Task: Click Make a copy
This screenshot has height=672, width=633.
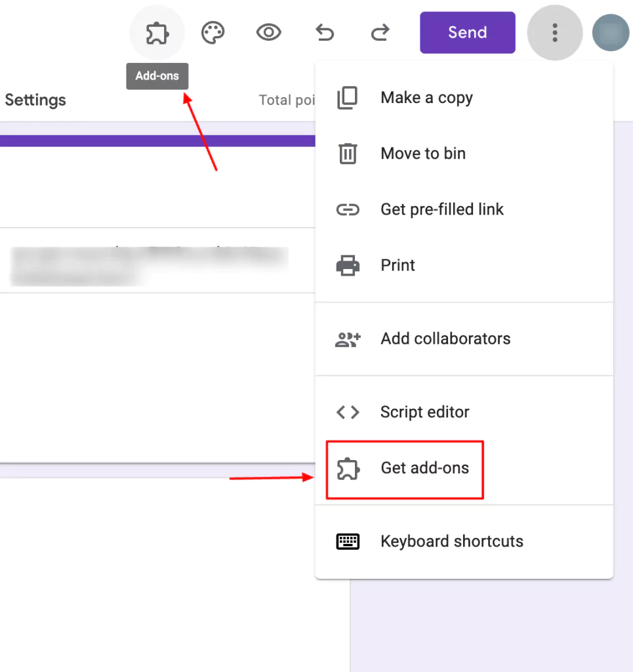Action: coord(426,97)
